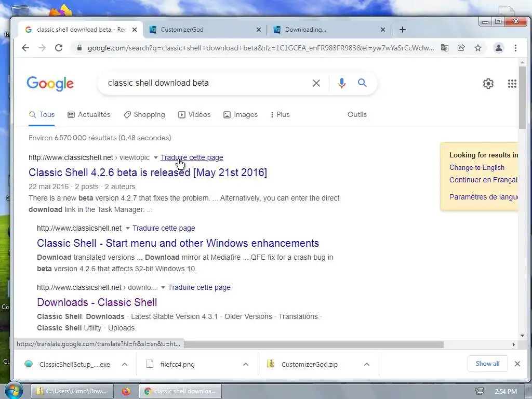This screenshot has height=399, width=532.
Task: Select the Shopping search filter
Action: [144, 115]
